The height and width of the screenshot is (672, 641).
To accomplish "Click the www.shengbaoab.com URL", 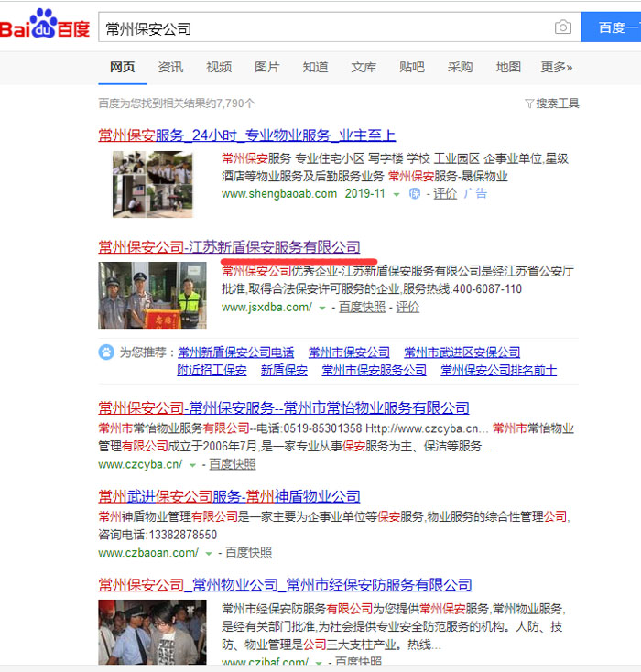I will [279, 194].
